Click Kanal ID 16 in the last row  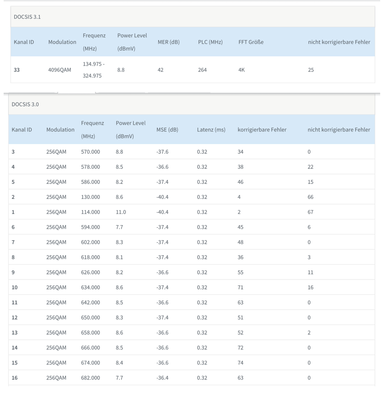[15, 378]
